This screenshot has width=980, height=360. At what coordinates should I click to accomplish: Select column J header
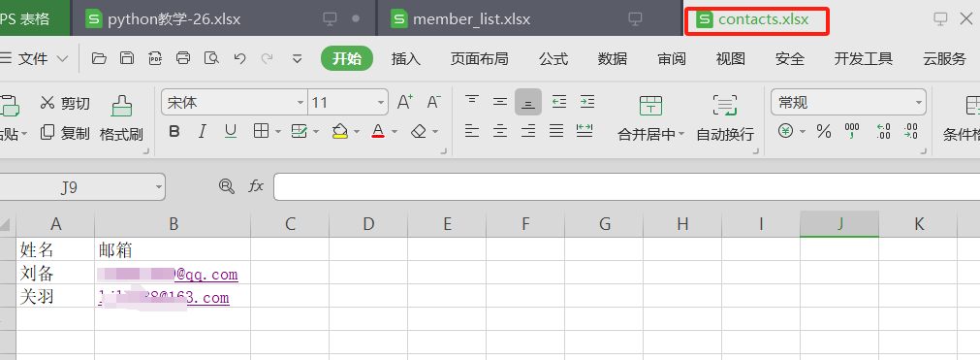click(x=839, y=223)
